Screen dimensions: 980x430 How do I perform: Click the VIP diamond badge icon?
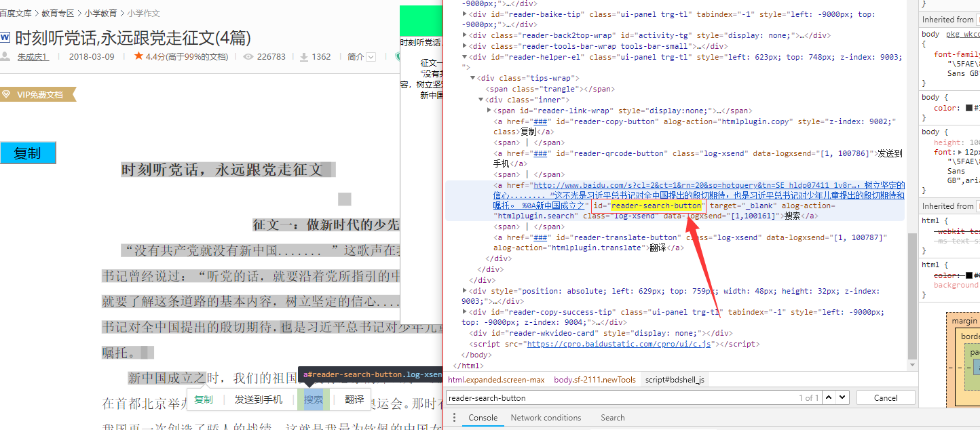coord(5,95)
